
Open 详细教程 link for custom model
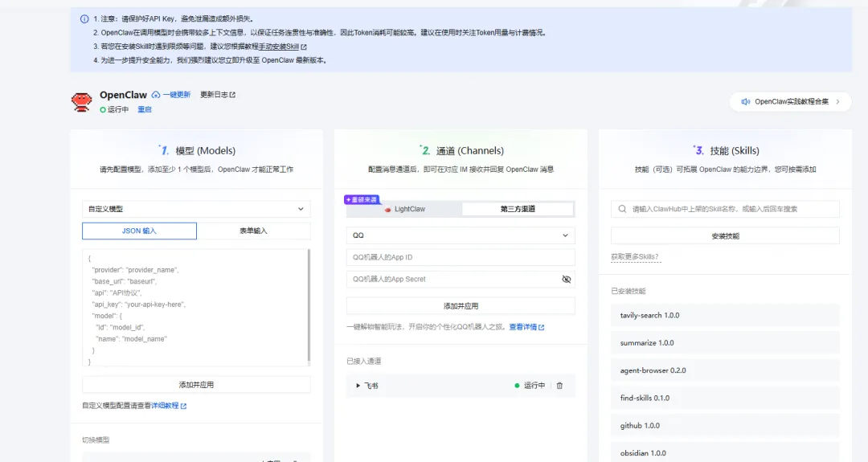165,406
